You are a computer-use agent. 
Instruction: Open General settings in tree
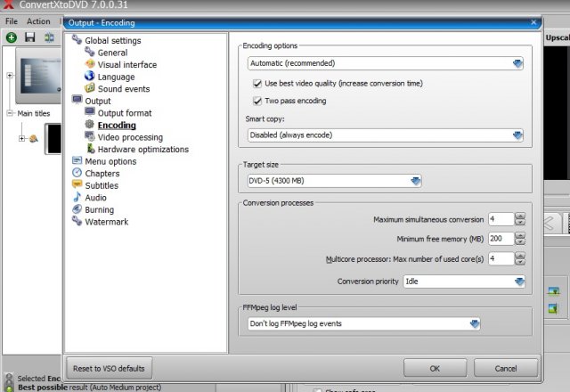111,53
